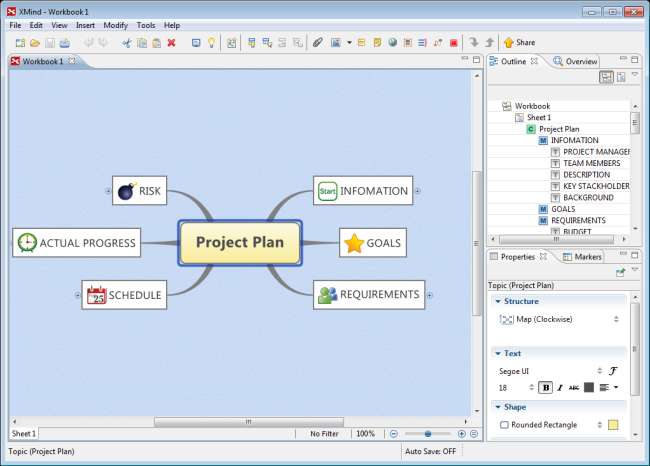This screenshot has height=466, width=650.
Task: Click the Insert Topic toolbar icon
Action: pyautogui.click(x=252, y=42)
